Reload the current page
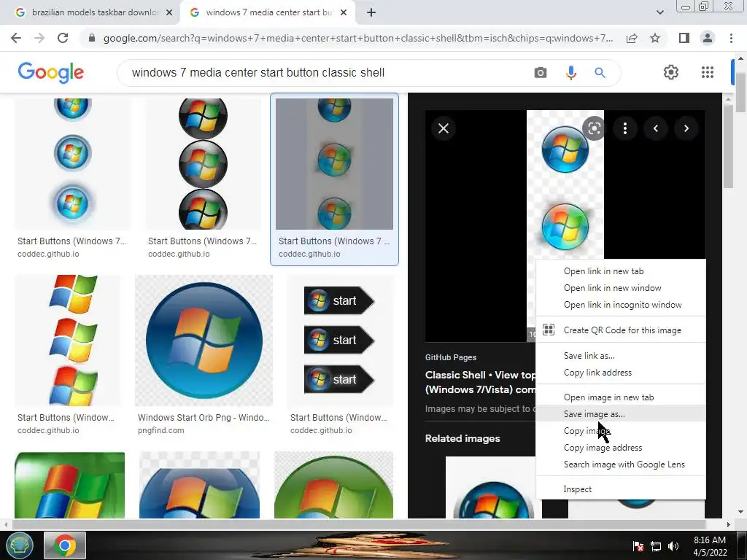 click(63, 38)
